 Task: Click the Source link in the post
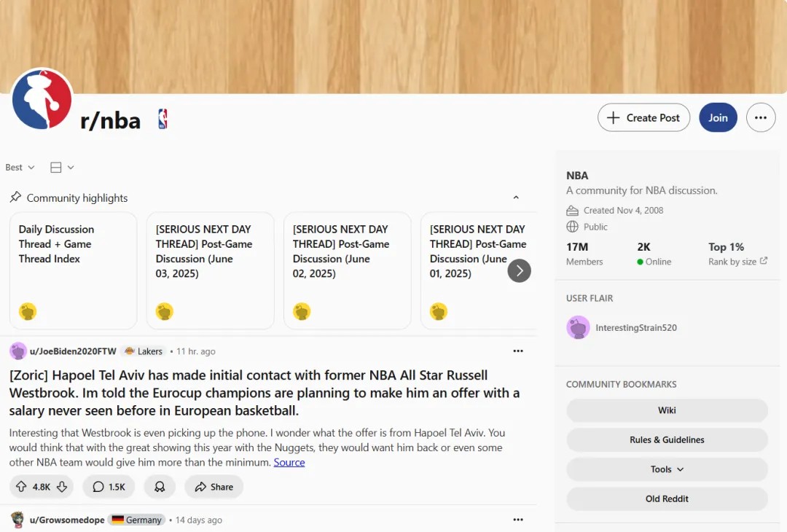[x=289, y=462]
